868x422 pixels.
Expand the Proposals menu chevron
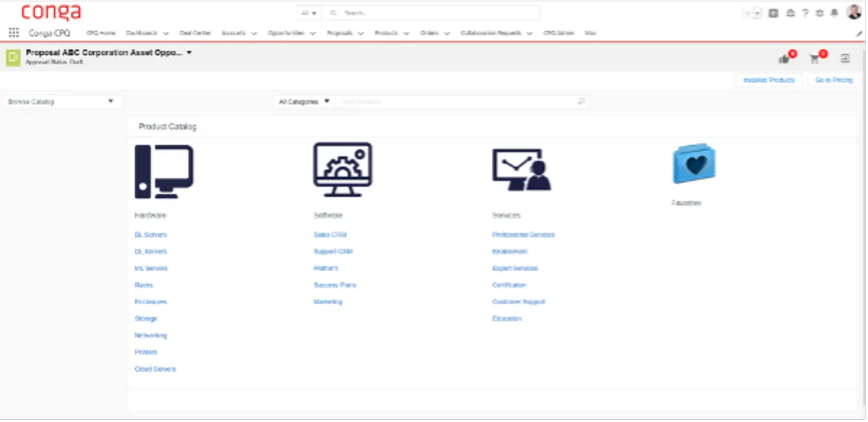click(359, 33)
